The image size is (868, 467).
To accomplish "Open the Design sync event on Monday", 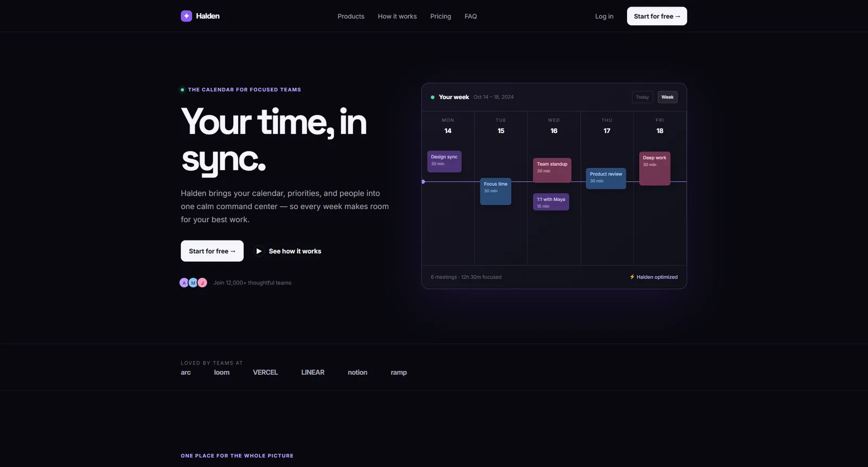I will pyautogui.click(x=444, y=161).
